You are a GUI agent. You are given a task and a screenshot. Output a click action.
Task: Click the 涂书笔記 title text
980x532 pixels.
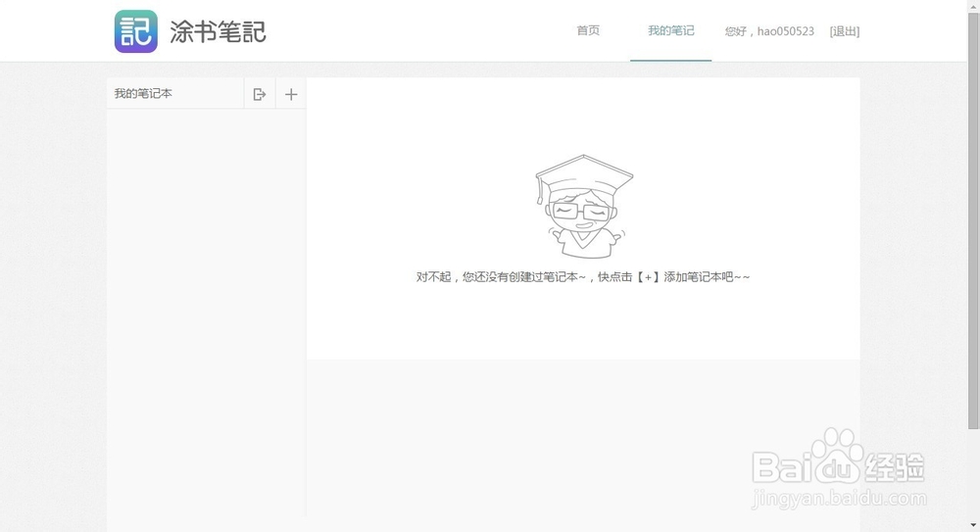click(x=219, y=32)
